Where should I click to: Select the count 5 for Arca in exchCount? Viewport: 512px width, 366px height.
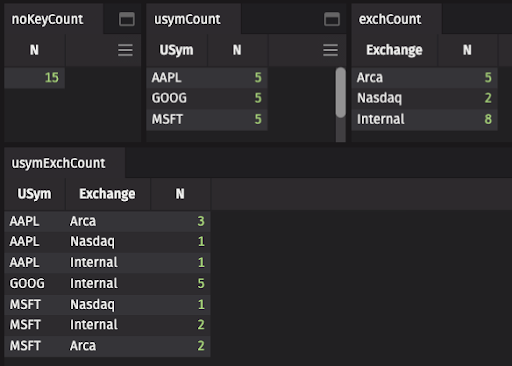pyautogui.click(x=467, y=78)
